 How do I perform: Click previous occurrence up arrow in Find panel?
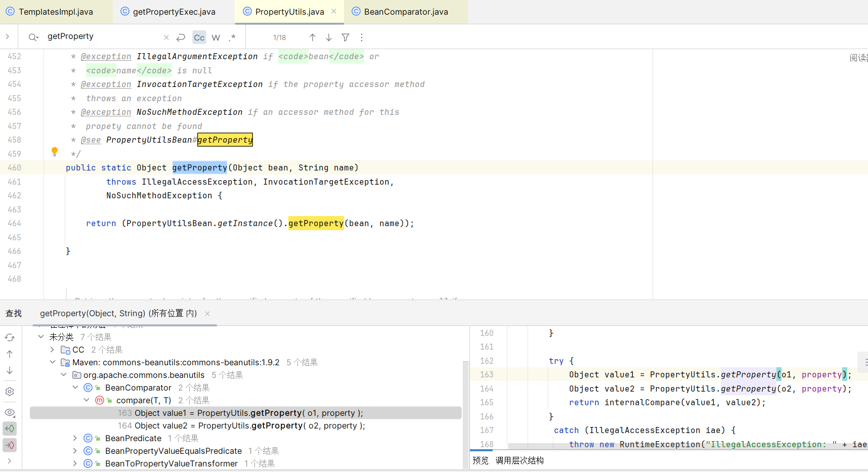coord(10,354)
